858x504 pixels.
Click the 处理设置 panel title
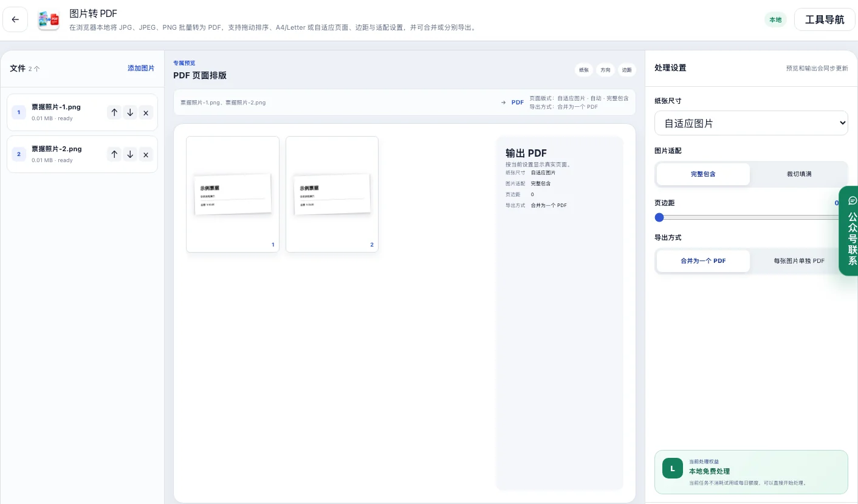point(670,68)
